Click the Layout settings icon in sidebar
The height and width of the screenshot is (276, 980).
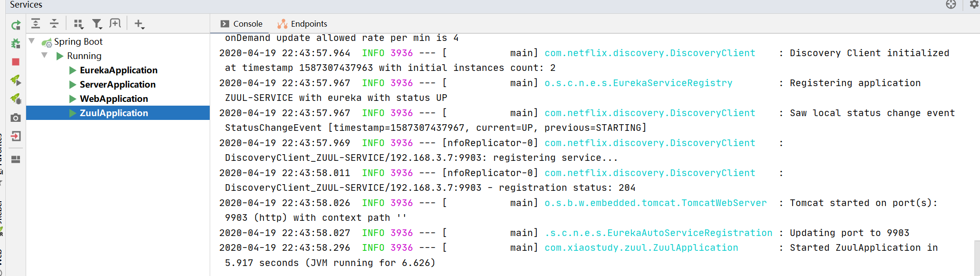click(16, 159)
